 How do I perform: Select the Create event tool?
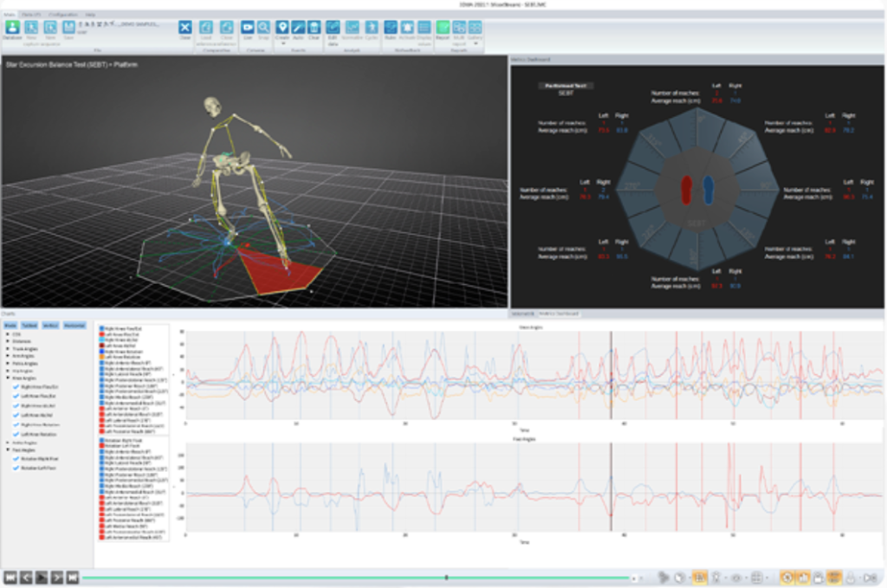[282, 27]
